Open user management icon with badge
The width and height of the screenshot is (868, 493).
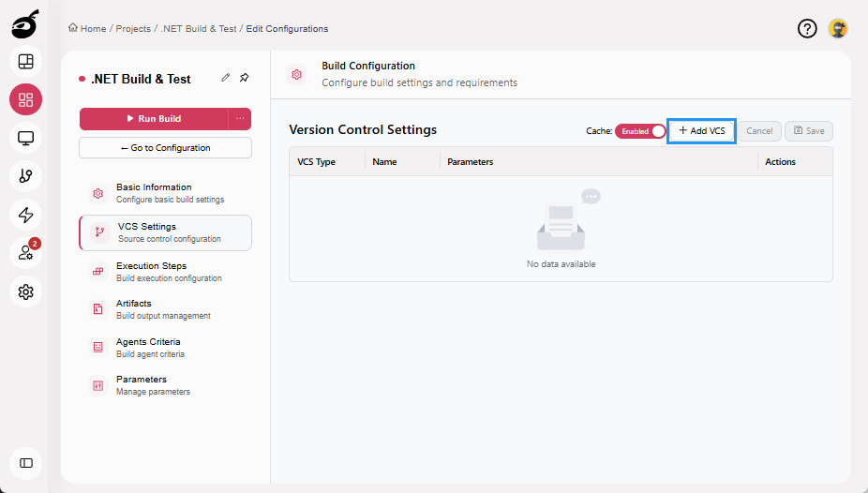(26, 253)
